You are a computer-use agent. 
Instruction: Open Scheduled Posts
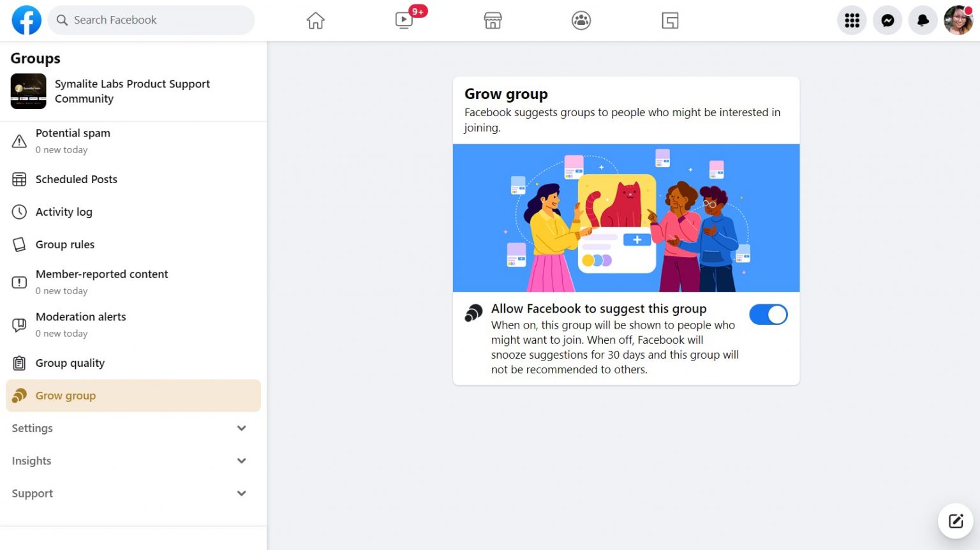coord(76,179)
